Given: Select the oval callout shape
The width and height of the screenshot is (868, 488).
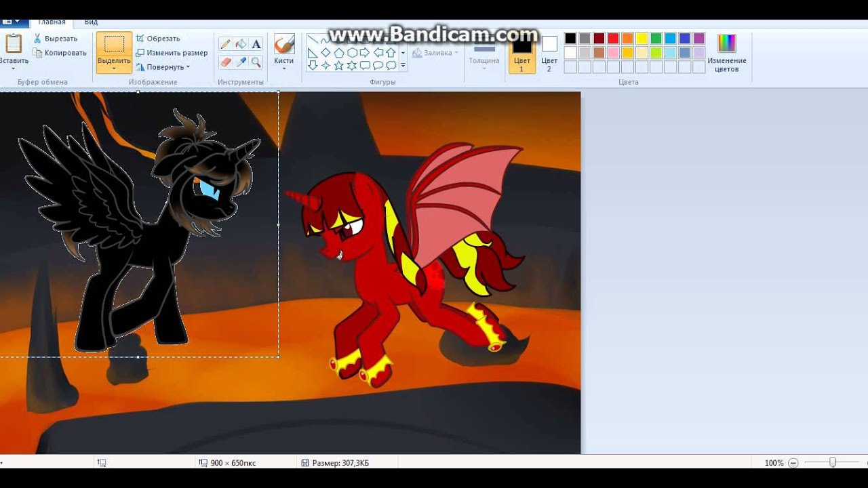Looking at the screenshot, I should pyautogui.click(x=378, y=66).
